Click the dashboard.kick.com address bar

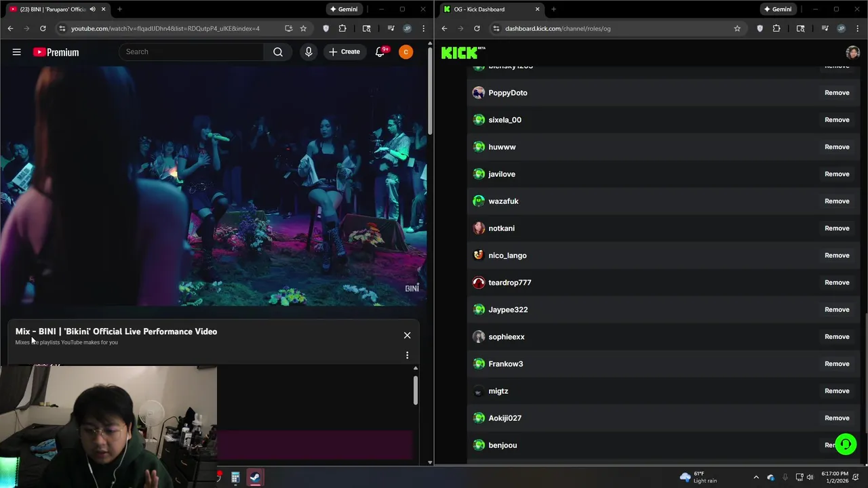[x=557, y=28]
